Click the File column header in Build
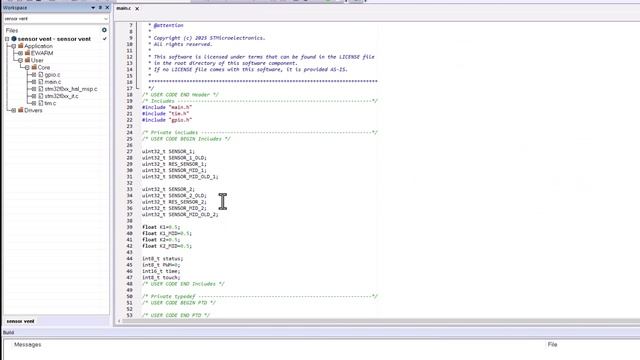Screen dimensions: 640x360 [x=552, y=345]
